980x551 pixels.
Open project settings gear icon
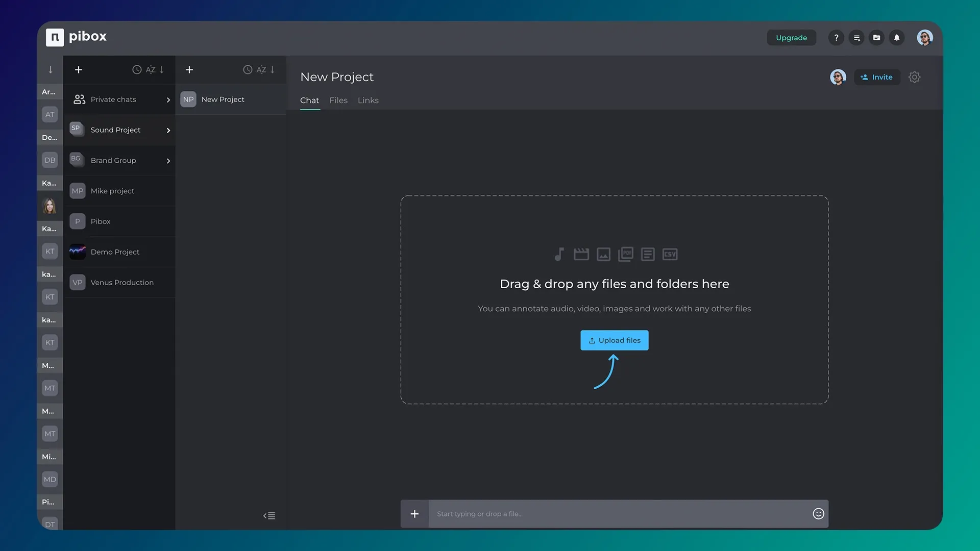pos(914,77)
